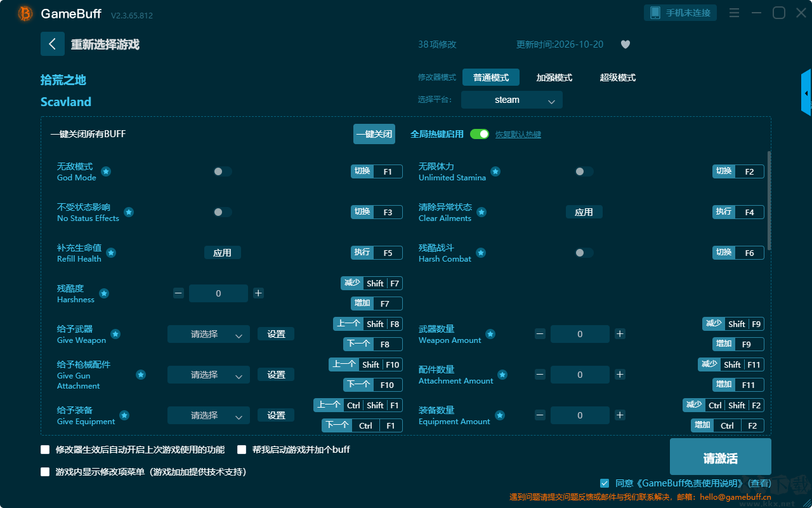The height and width of the screenshot is (508, 812).
Task: Click star icon next to God Mode
Action: pos(106,171)
